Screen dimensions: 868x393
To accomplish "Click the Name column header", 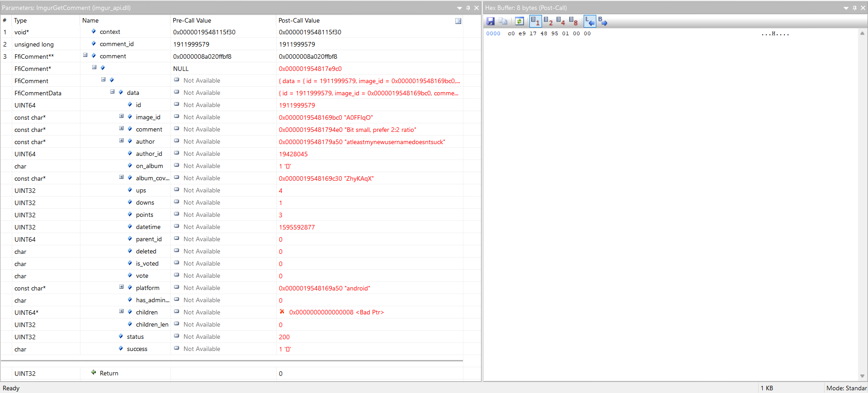I will coord(125,20).
